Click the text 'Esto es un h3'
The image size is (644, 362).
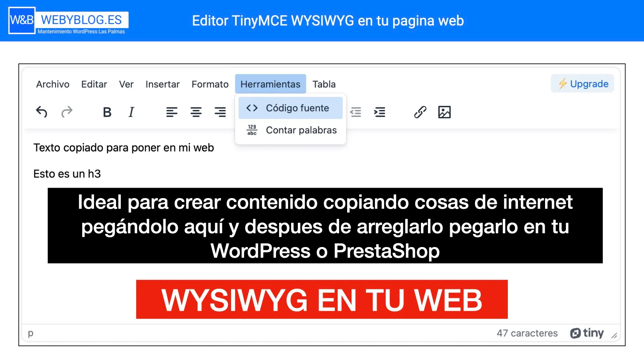(67, 174)
